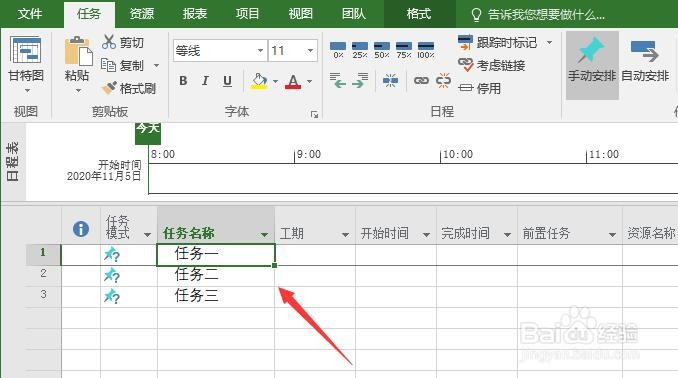The height and width of the screenshot is (378, 678).
Task: Click the Cut (剪切) scissors button
Action: pos(123,42)
